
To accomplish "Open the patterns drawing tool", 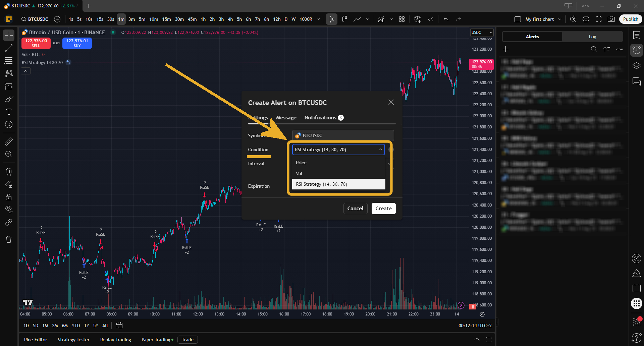I will (x=9, y=73).
